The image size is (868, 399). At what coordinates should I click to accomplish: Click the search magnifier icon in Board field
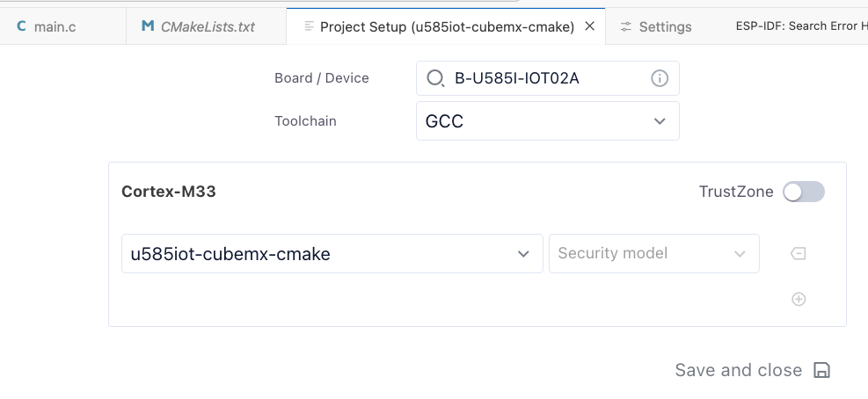pos(435,78)
